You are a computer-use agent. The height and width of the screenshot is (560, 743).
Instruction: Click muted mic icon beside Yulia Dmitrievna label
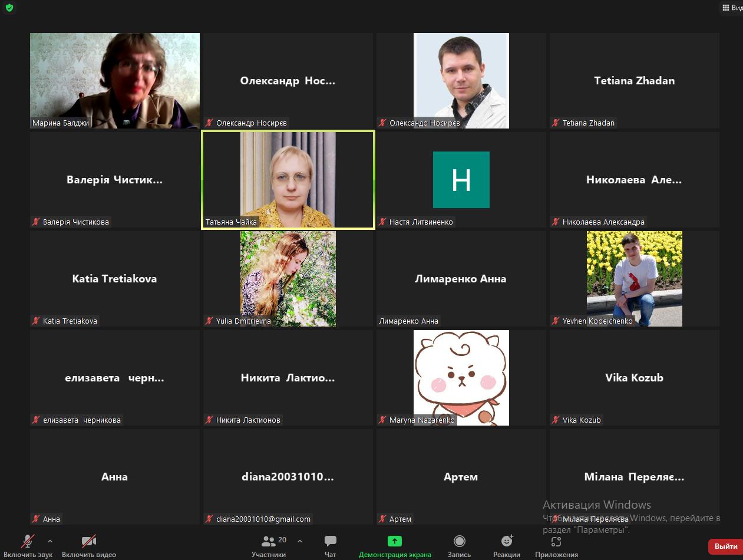tap(209, 321)
